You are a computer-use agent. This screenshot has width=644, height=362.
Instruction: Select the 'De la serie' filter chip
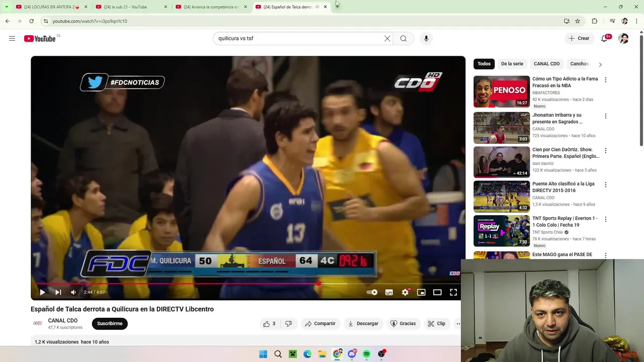tap(512, 64)
